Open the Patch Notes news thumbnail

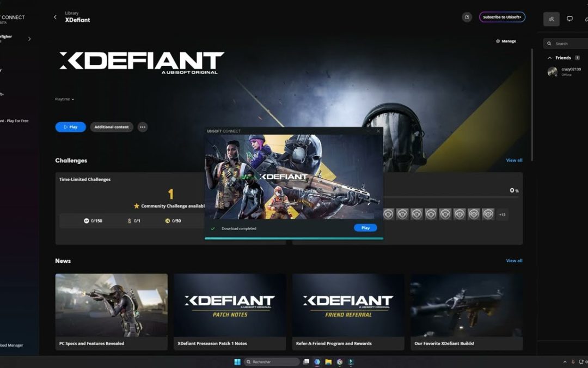(x=230, y=305)
